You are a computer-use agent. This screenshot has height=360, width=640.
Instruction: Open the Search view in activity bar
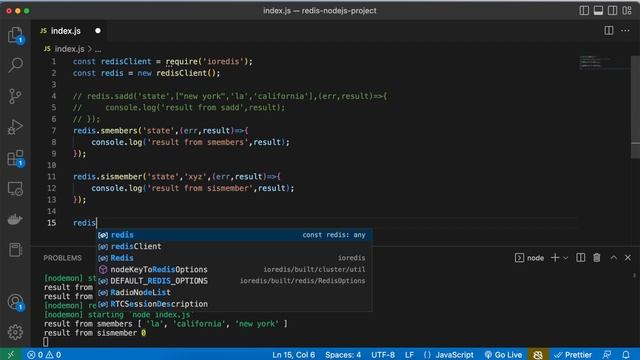click(15, 65)
